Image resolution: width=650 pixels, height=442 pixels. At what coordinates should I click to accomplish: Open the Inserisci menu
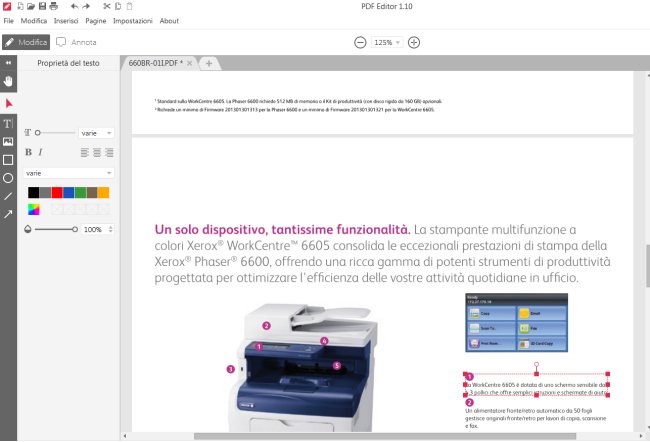coord(66,21)
